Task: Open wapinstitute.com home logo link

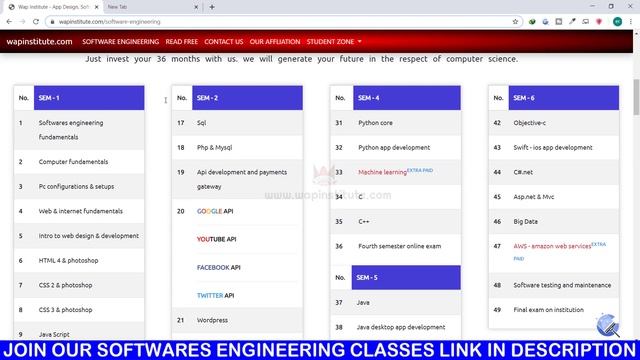Action: point(39,42)
